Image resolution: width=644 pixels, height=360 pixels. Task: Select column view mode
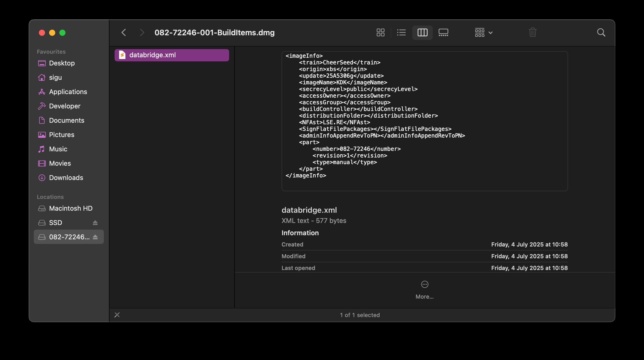(422, 32)
